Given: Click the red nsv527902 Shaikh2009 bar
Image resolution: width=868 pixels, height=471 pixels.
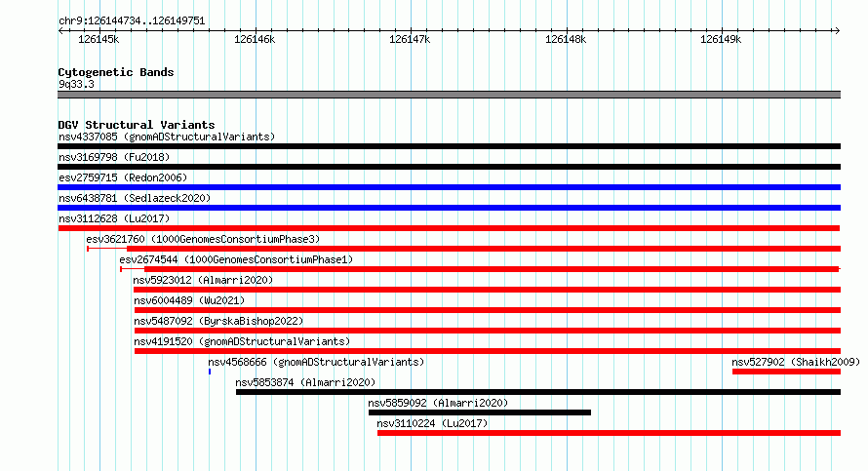Looking at the screenshot, I should [787, 372].
